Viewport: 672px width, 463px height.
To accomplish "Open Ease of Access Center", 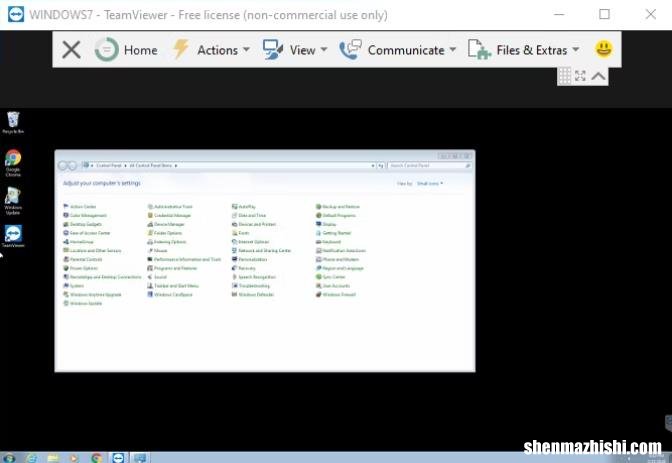I will click(x=87, y=233).
